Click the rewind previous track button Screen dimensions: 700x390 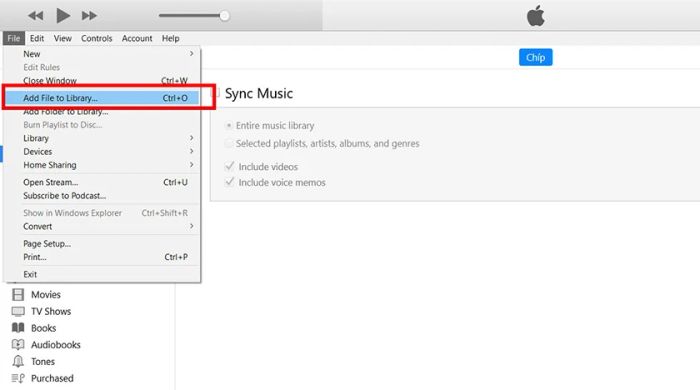click(x=36, y=16)
